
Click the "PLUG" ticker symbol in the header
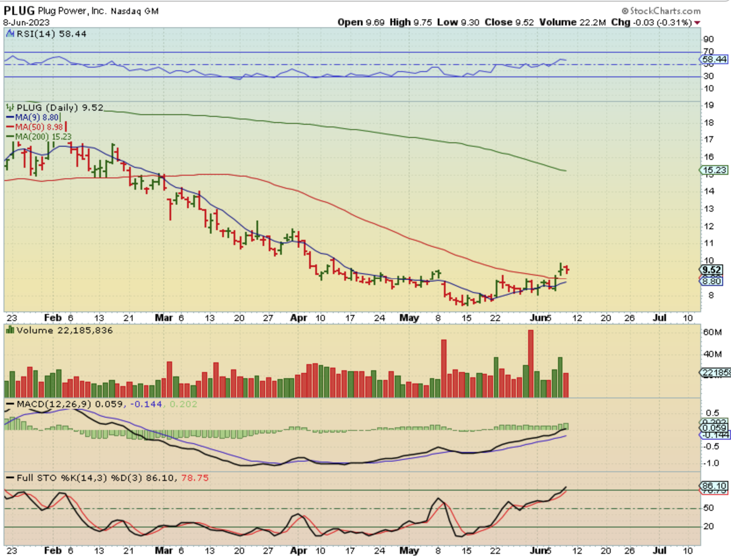(19, 11)
